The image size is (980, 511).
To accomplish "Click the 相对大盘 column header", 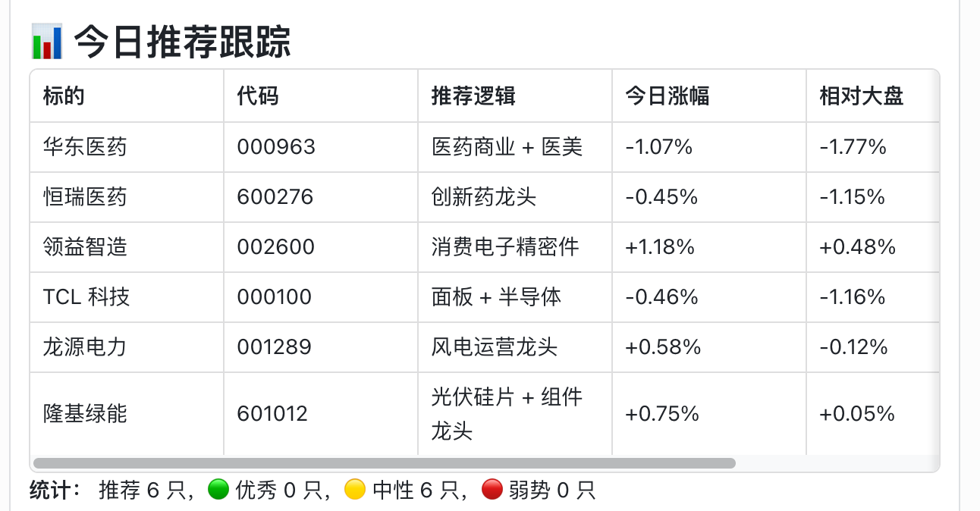I will point(862,96).
